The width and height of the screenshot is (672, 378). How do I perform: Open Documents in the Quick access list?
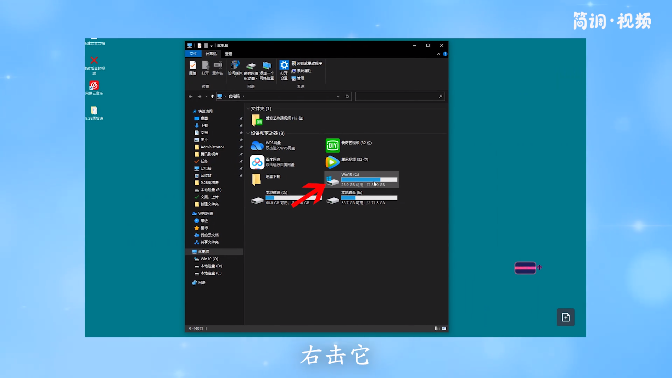201,133
